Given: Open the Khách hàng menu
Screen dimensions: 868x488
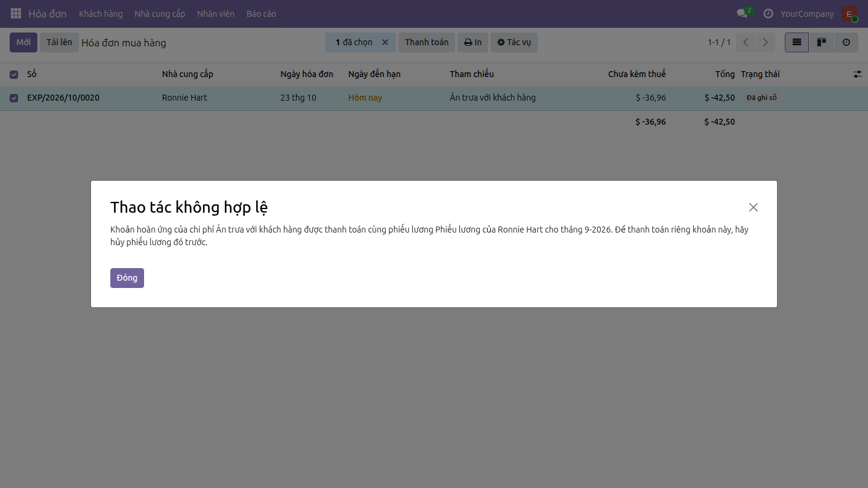Looking at the screenshot, I should tap(101, 13).
